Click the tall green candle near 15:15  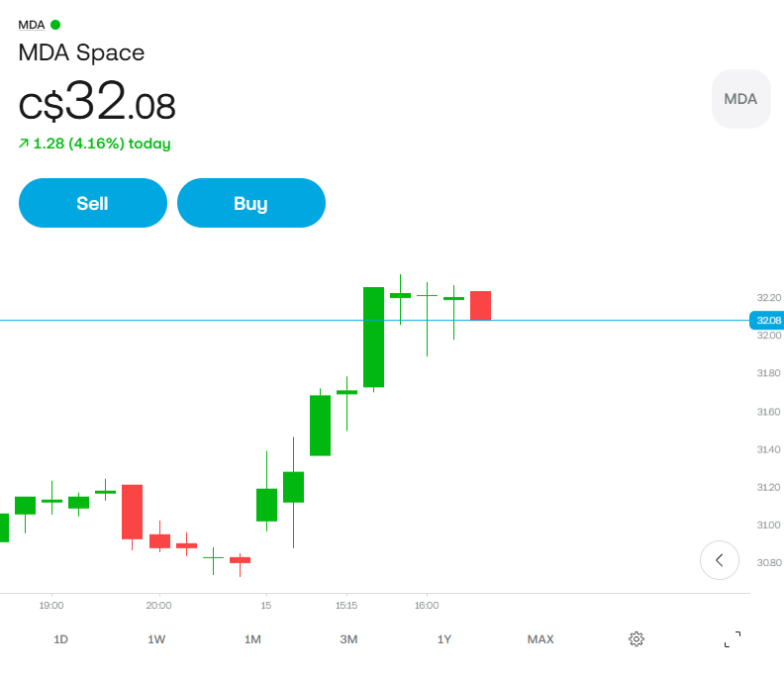(373, 337)
